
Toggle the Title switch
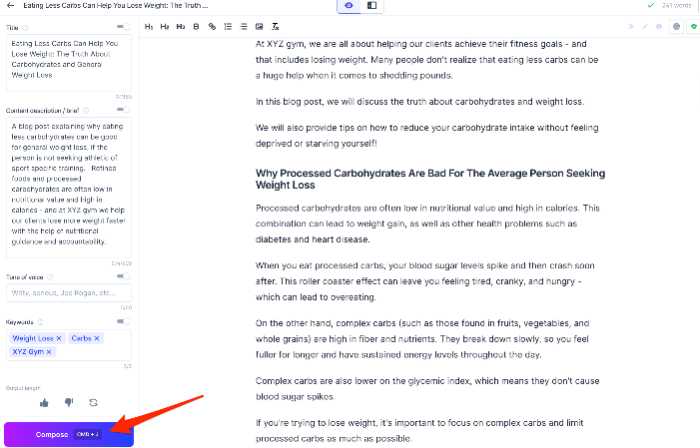point(122,27)
